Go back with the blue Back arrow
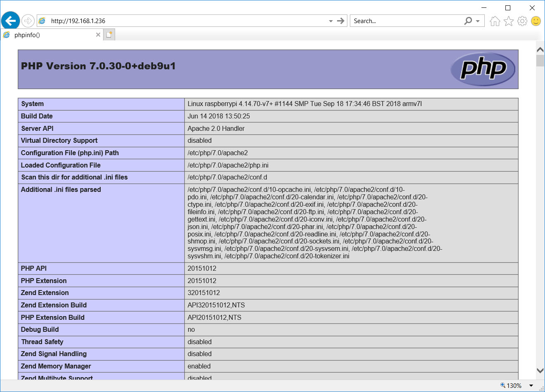This screenshot has height=392, width=545. click(11, 21)
